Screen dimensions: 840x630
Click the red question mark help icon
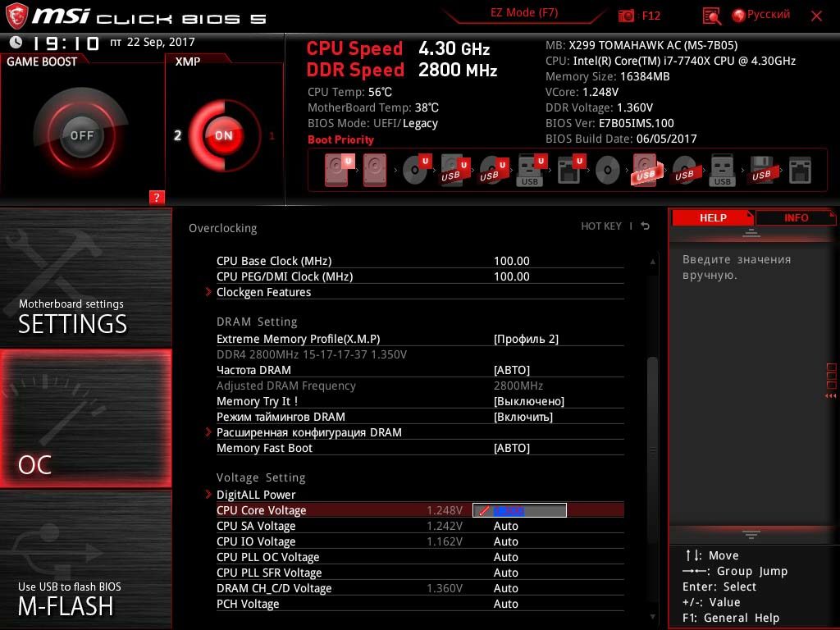(x=157, y=197)
